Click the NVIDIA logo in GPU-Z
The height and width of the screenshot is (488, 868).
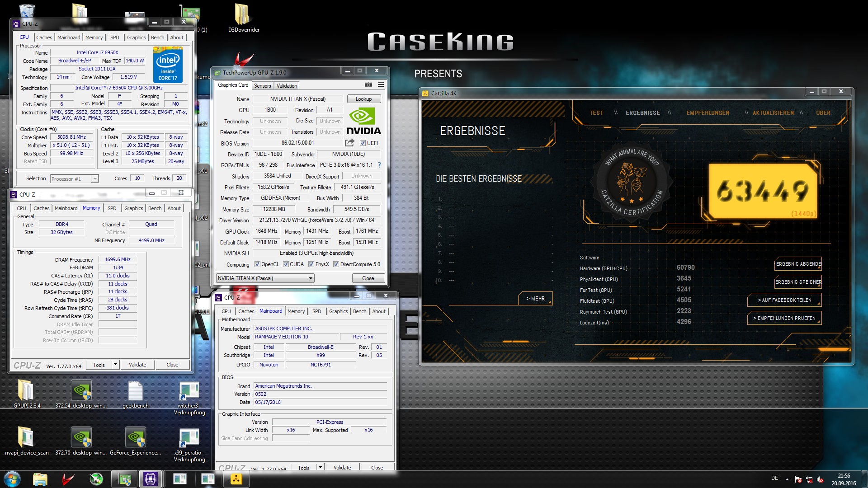[364, 121]
